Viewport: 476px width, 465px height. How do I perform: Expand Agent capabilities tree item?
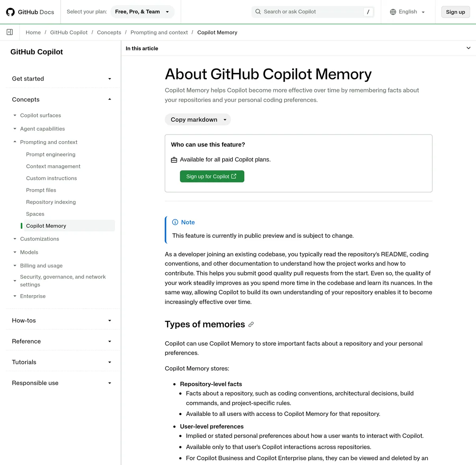click(15, 129)
